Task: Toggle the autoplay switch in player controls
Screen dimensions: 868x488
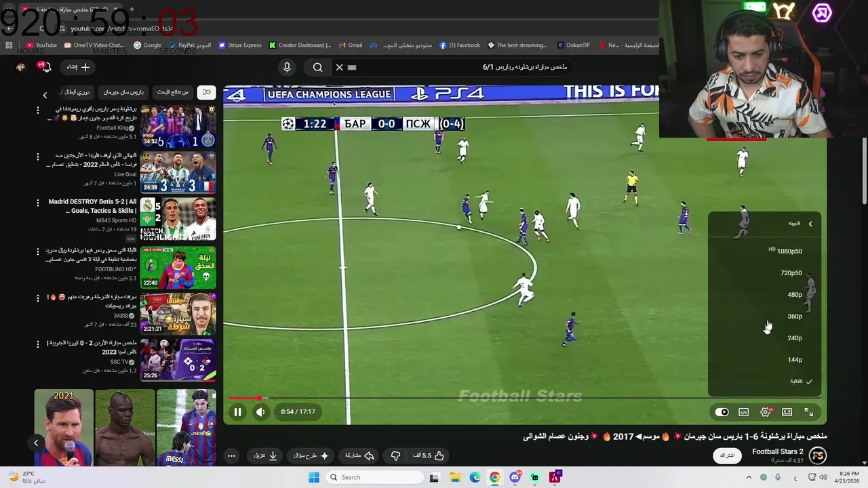Action: [722, 412]
